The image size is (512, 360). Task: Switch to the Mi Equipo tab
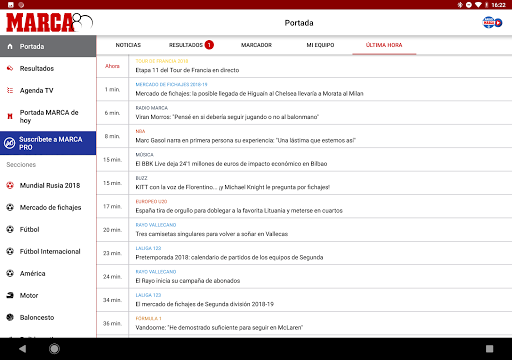pyautogui.click(x=320, y=45)
